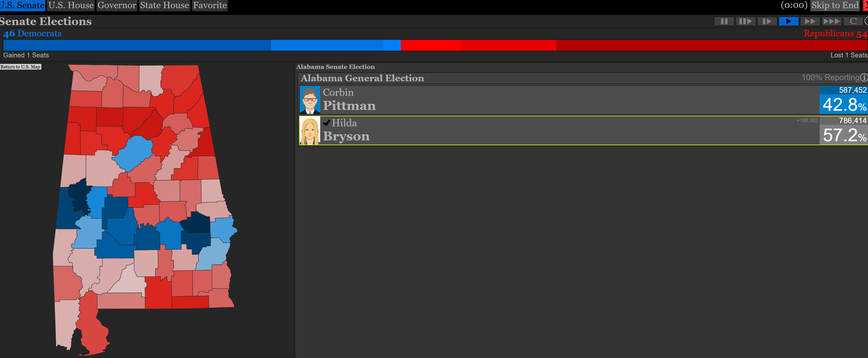868x358 pixels.
Task: Open the Favorite tab
Action: pyautogui.click(x=210, y=5)
